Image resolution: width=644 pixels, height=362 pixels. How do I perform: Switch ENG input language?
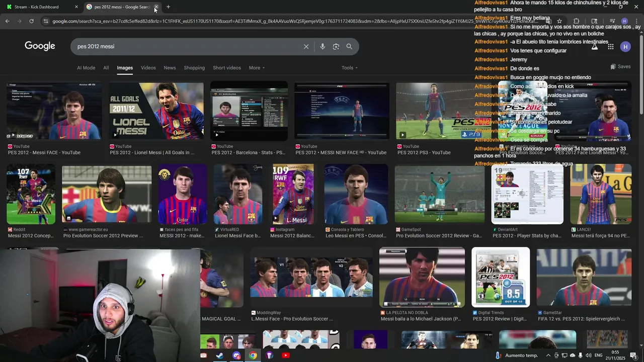click(x=599, y=355)
